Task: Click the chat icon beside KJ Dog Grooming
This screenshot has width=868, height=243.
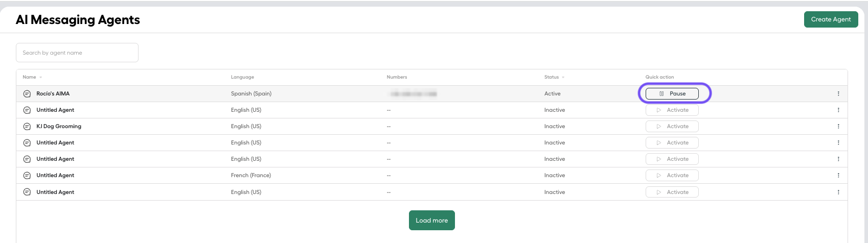Action: click(27, 127)
